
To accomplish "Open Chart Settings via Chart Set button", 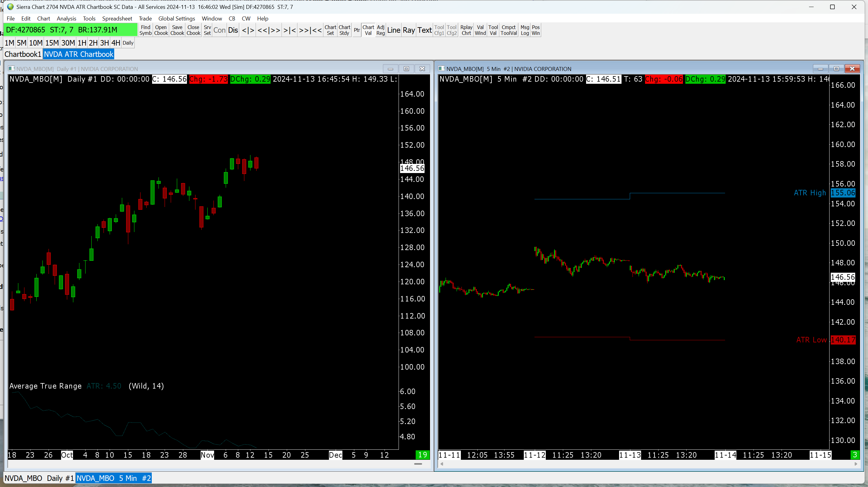I will pyautogui.click(x=330, y=30).
